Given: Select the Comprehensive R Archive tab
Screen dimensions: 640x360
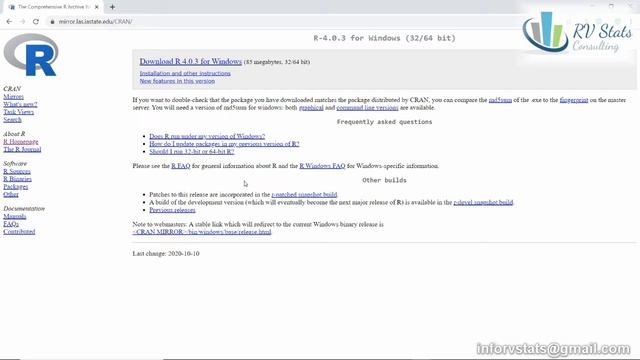Looking at the screenshot, I should point(54,7).
